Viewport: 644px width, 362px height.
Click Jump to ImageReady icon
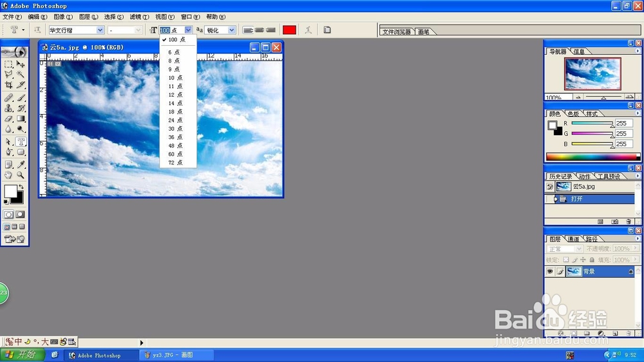click(x=14, y=239)
